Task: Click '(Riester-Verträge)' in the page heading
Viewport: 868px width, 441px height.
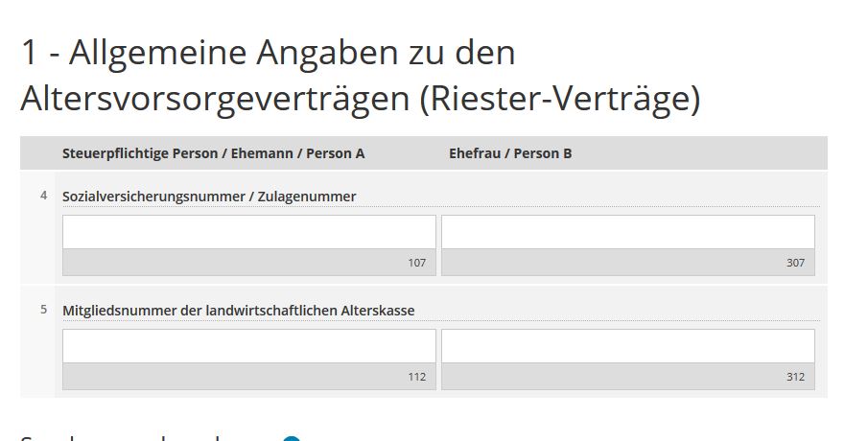Action: point(560,100)
